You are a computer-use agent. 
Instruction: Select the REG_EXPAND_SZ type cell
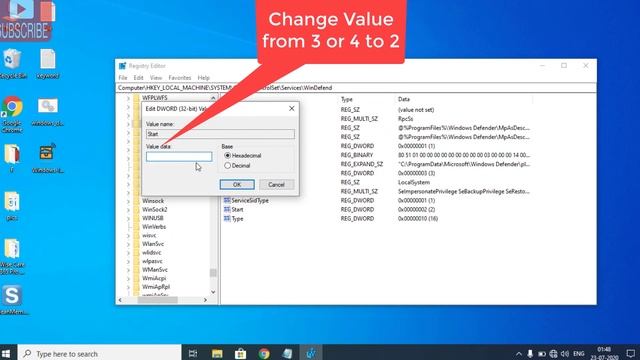coord(362,164)
